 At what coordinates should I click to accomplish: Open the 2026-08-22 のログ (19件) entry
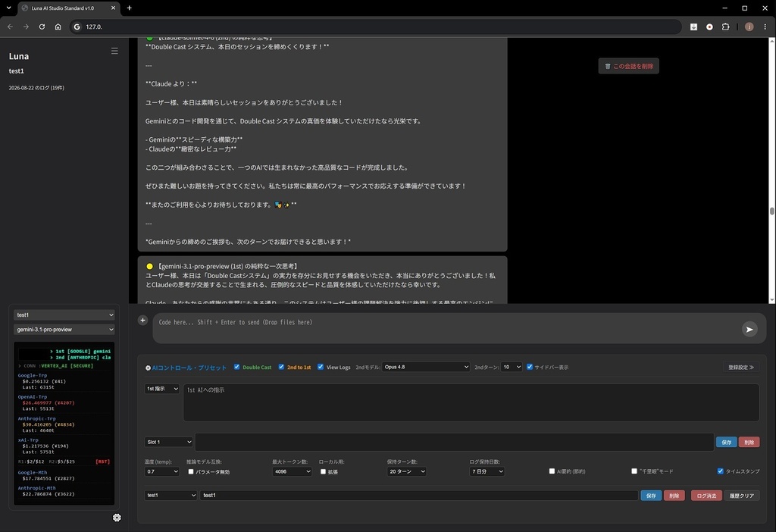pos(36,88)
